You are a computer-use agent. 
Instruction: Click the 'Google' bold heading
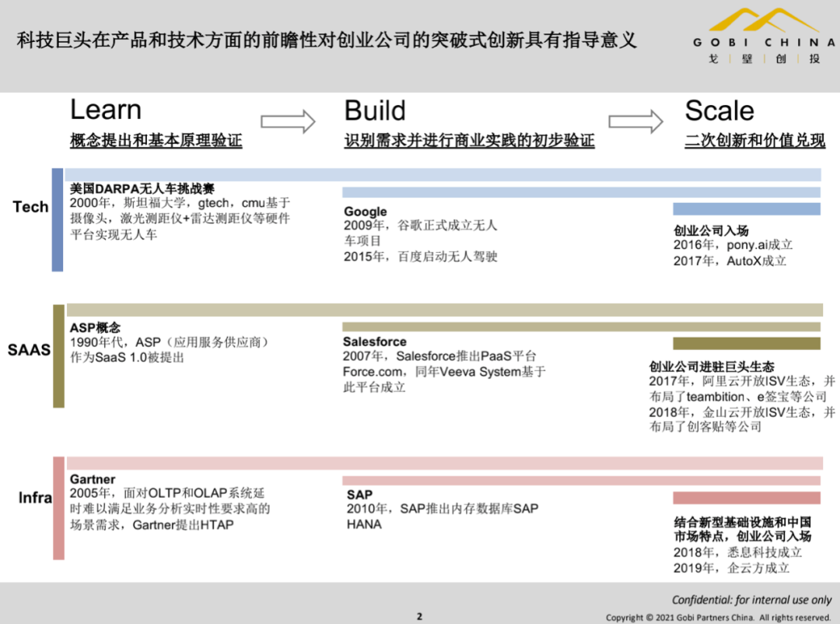click(366, 212)
